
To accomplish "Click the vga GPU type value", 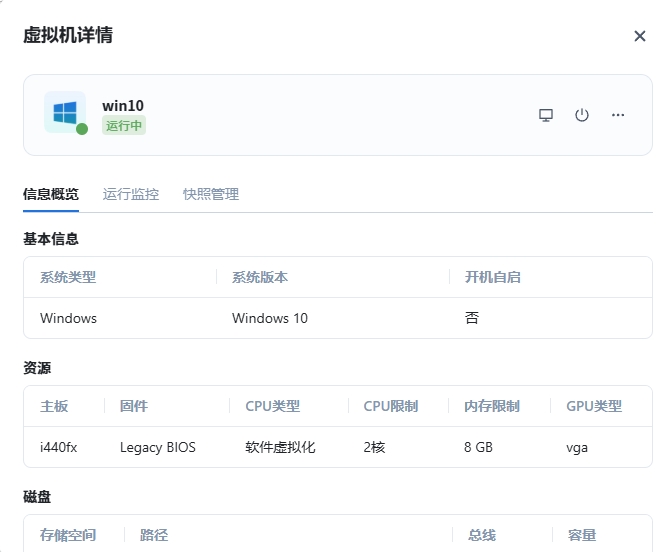I will 577,447.
